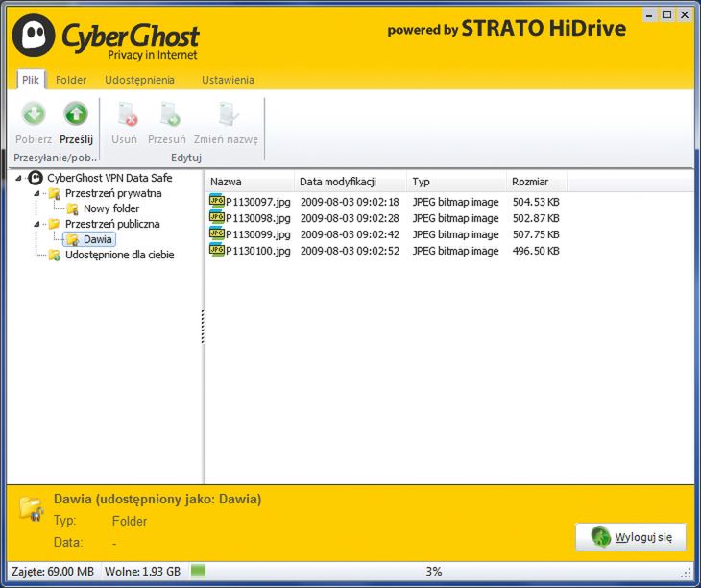Click the Zmień nazwę rename icon
The height and width of the screenshot is (588, 701).
(x=229, y=114)
